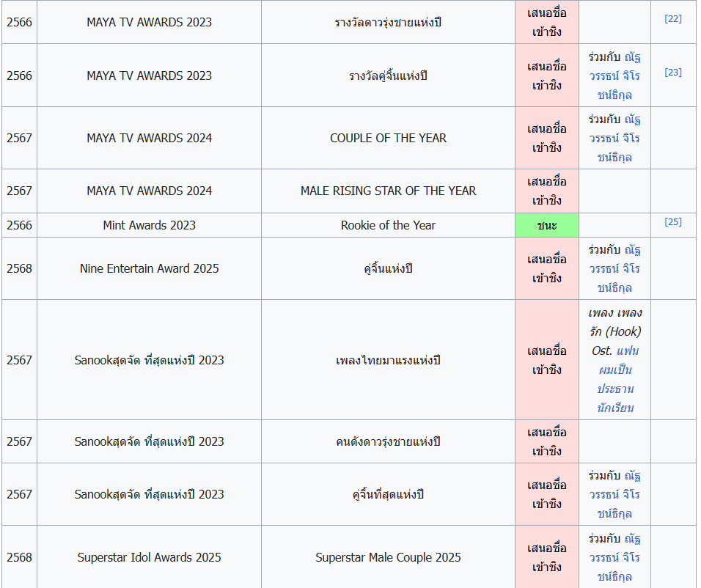The height and width of the screenshot is (588, 701).
Task: Select เสนอชื่อเข้าชิง result in Superstar Idol Awards row
Action: [547, 558]
